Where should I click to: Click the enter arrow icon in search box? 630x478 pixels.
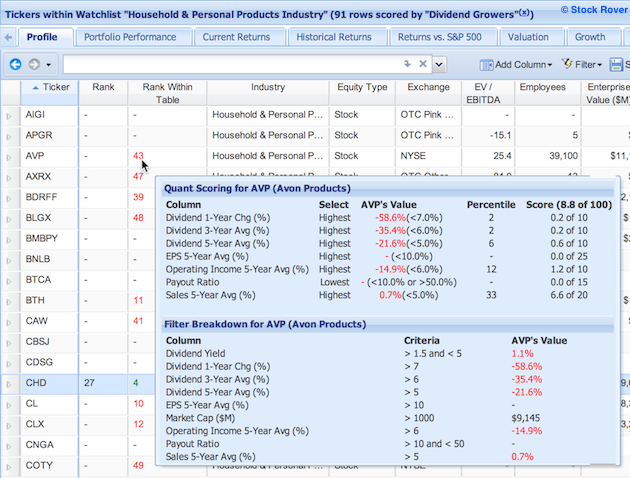tap(407, 64)
